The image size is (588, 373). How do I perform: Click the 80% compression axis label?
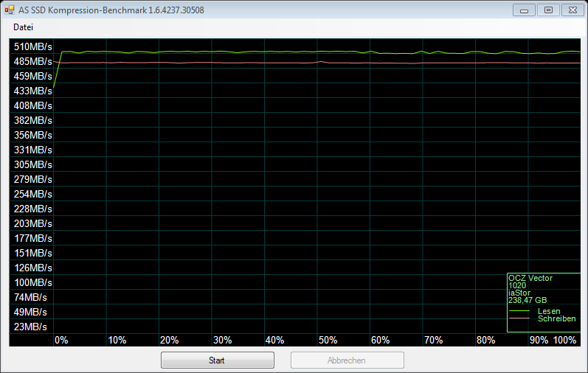[x=485, y=341]
